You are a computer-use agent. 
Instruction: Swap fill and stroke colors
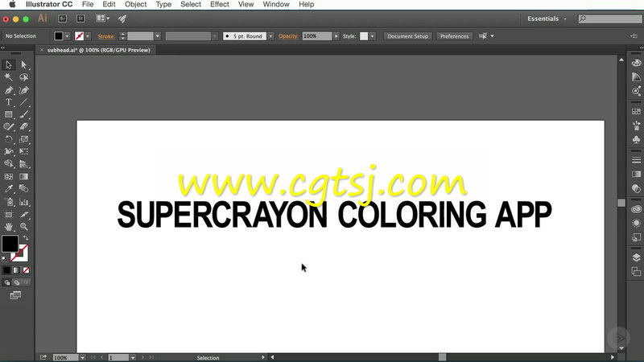click(26, 238)
